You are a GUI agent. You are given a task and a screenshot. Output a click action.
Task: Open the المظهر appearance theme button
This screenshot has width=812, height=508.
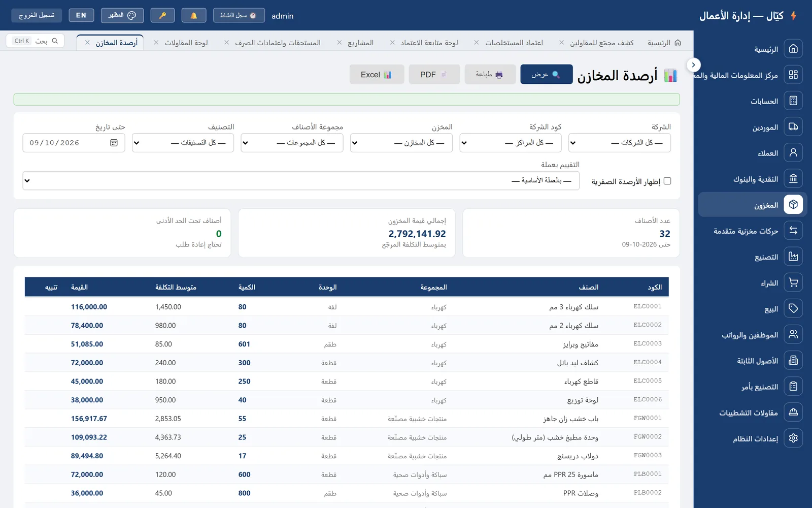tap(122, 15)
